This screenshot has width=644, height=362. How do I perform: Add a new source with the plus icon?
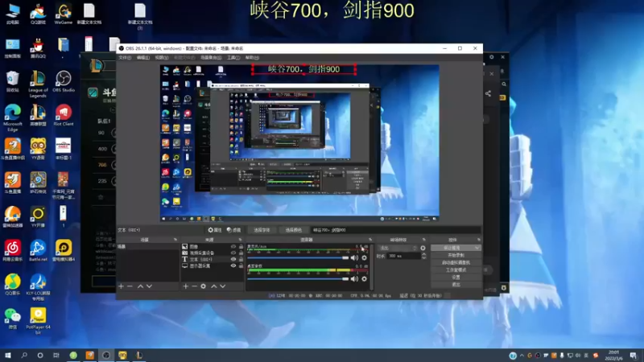click(x=186, y=286)
